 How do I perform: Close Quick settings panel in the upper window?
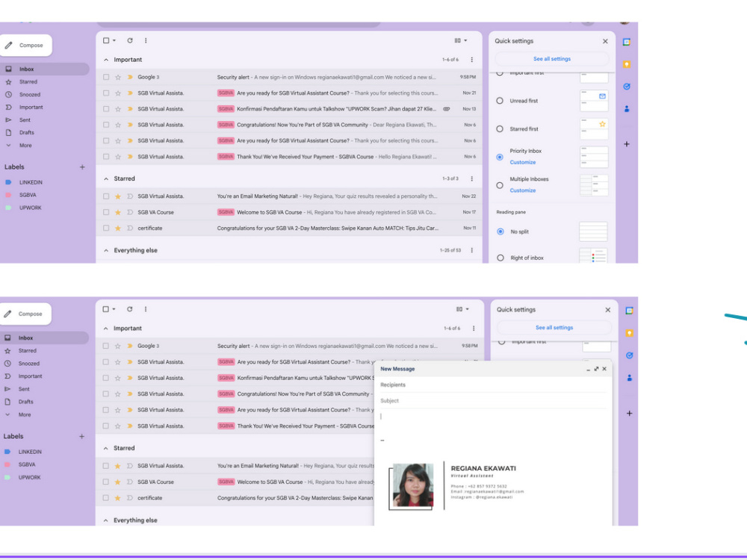605,41
